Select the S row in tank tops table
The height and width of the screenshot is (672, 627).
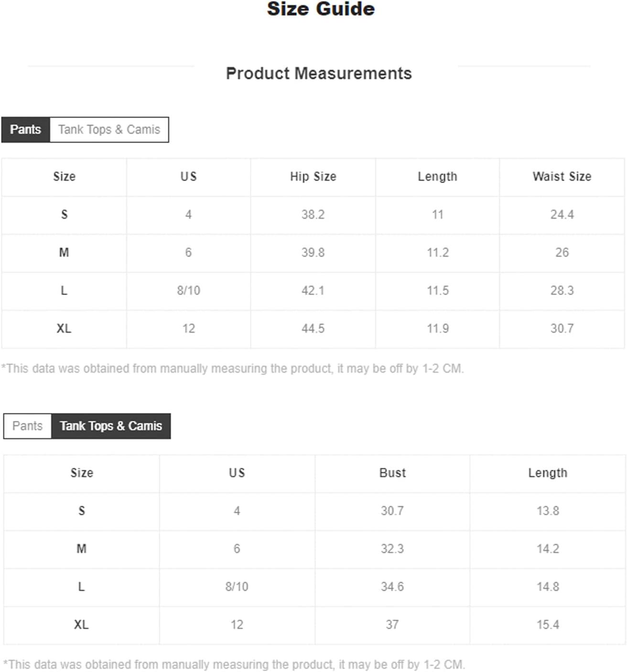(314, 511)
